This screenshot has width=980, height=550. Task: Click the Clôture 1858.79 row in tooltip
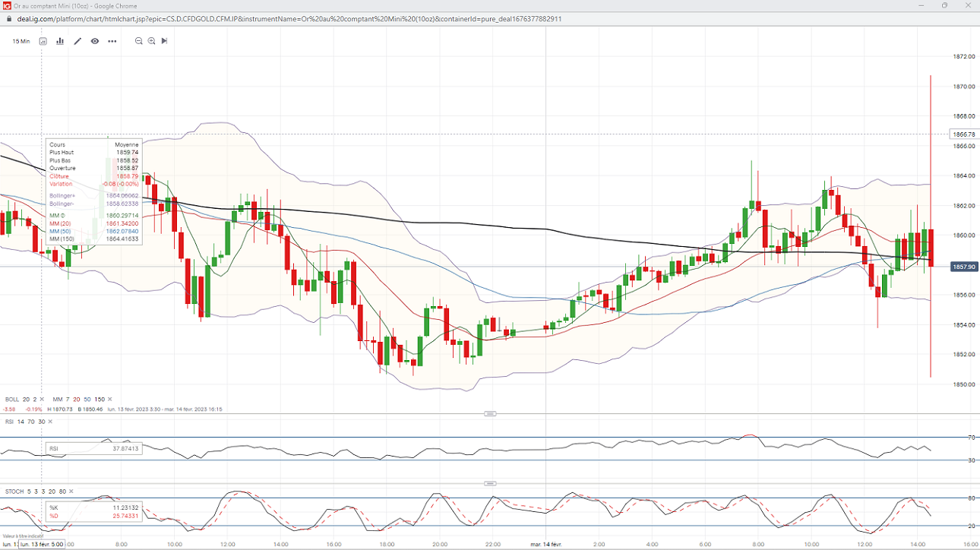click(94, 176)
